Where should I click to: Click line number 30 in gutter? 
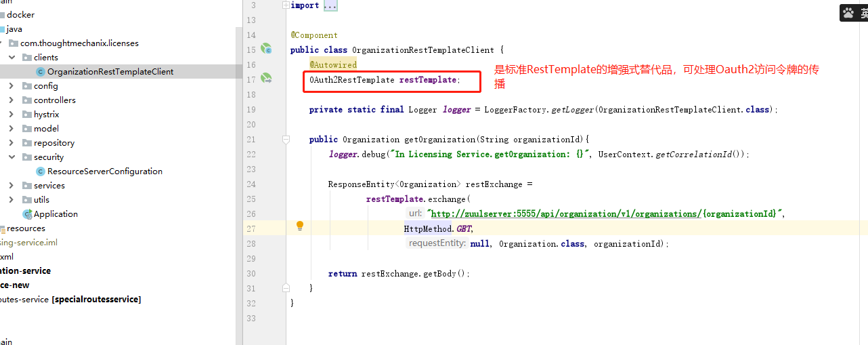click(251, 274)
